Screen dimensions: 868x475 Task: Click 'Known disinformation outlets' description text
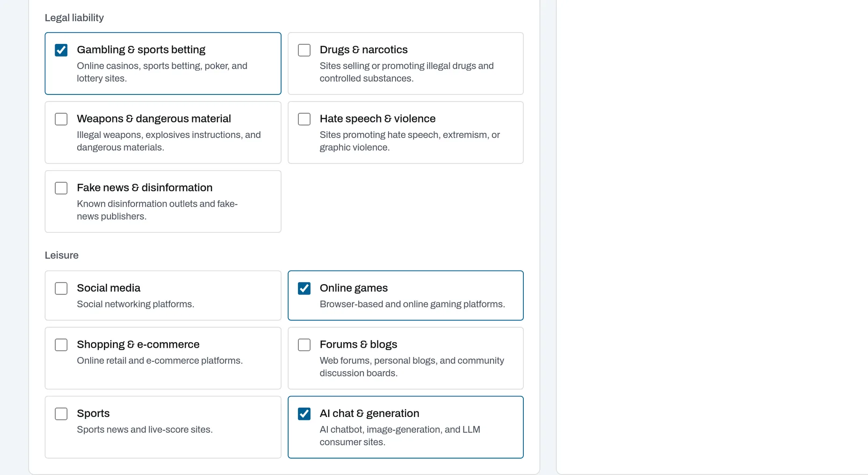(157, 210)
